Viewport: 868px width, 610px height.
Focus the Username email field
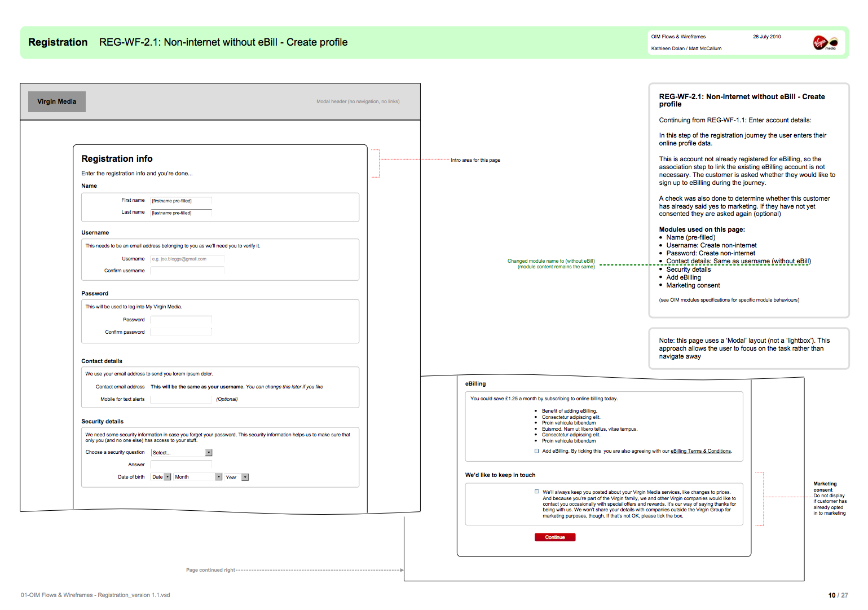(x=187, y=259)
